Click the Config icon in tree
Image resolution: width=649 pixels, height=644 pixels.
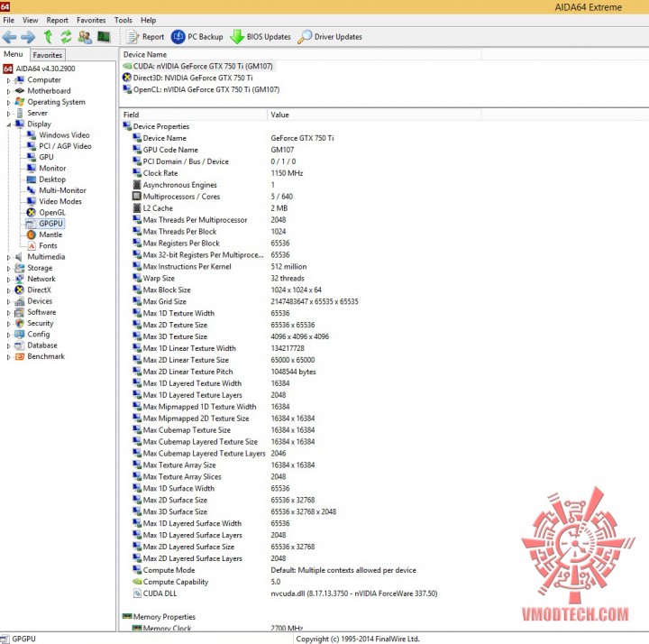pos(20,335)
